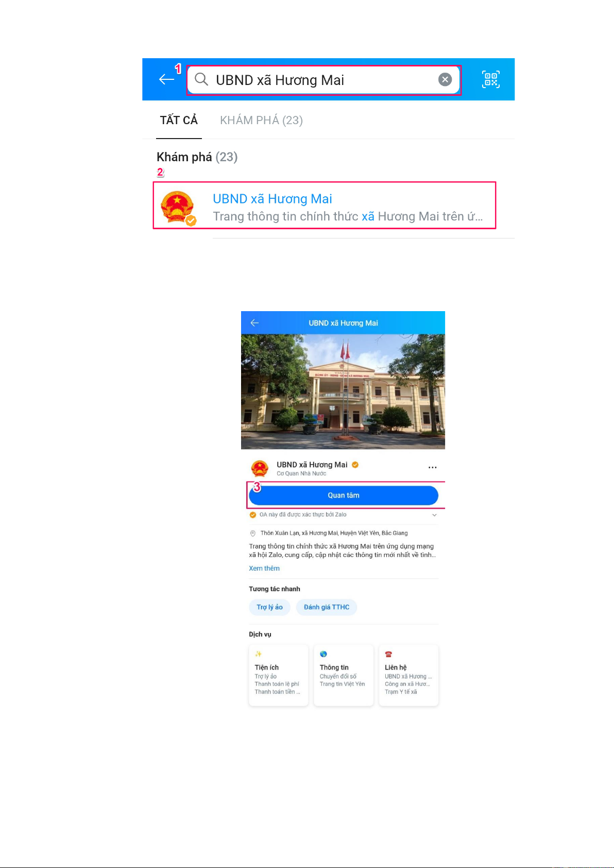
Task: Go back from the UBND xã Hương Mai page header
Action: 254,323
